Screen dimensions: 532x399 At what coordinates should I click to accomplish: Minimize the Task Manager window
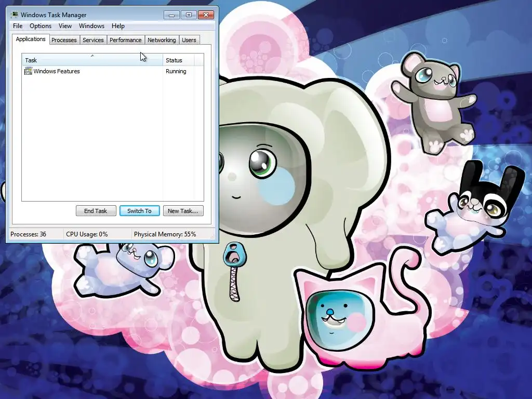171,15
